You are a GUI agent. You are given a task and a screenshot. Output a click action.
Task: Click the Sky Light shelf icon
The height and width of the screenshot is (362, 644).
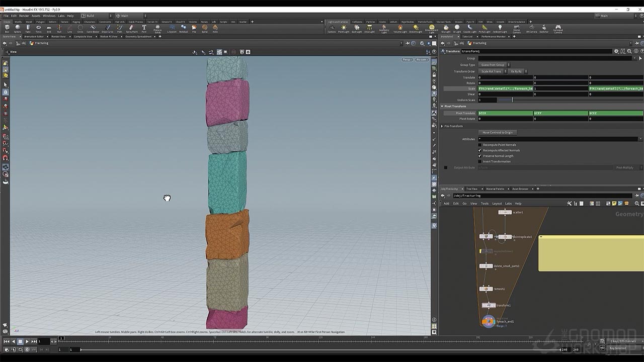[x=446, y=28]
